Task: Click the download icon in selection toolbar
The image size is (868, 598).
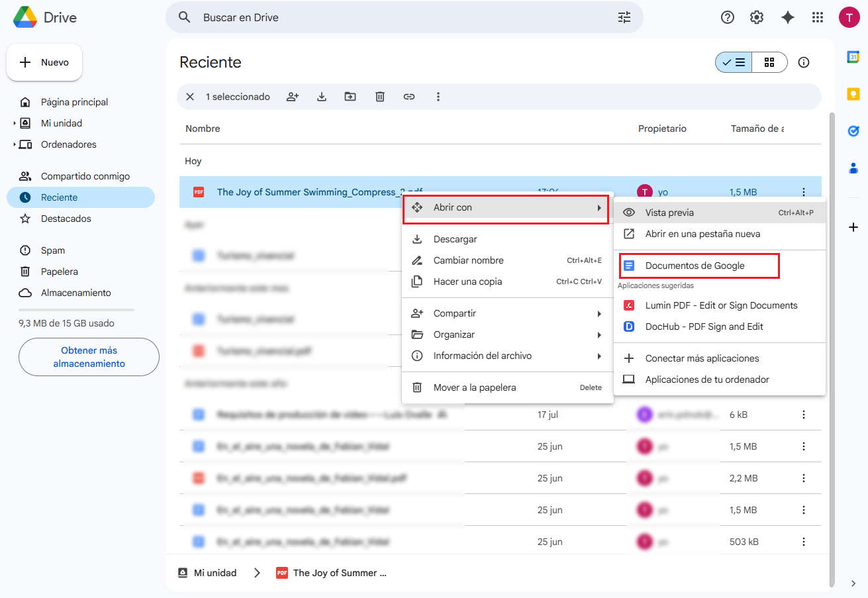Action: coord(322,97)
